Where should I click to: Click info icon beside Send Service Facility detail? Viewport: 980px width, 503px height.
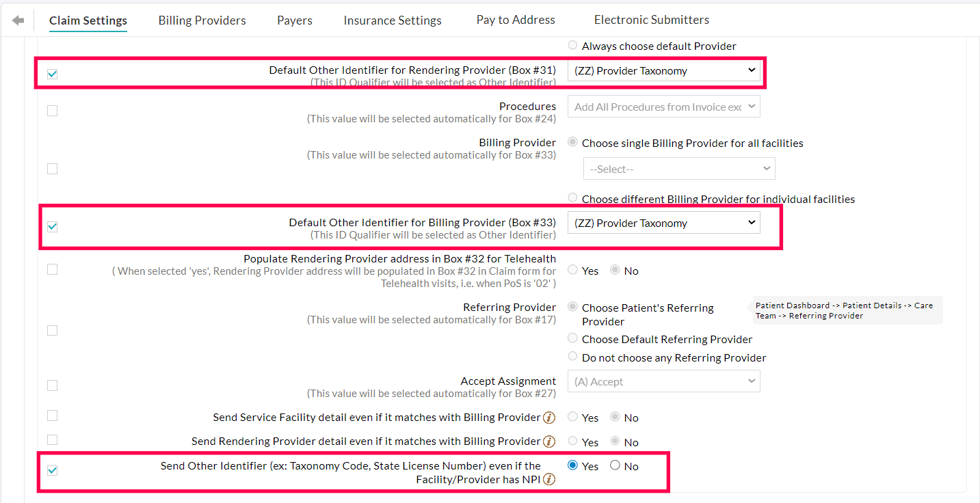(549, 417)
